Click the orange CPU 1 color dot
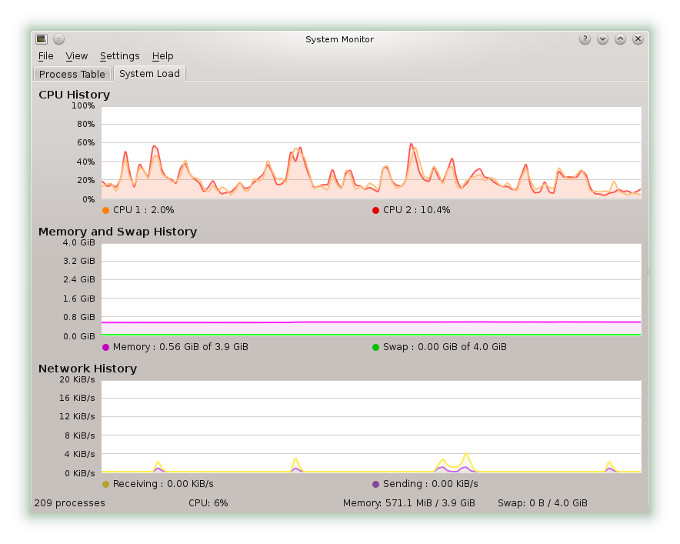Viewport: 680px width, 544px height. click(105, 210)
